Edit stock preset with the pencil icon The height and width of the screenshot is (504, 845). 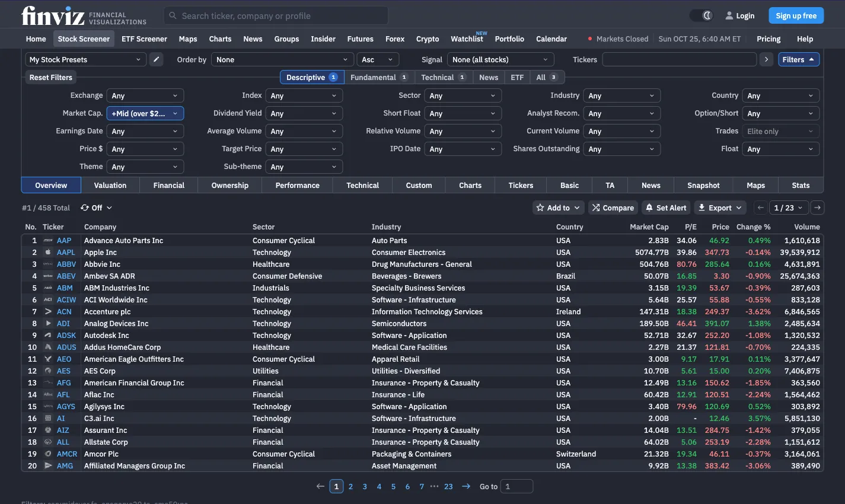tap(156, 59)
